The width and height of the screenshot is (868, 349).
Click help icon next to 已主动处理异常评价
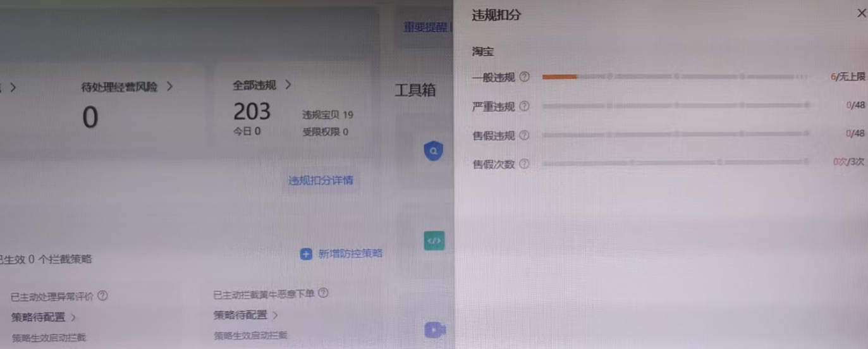(x=102, y=295)
